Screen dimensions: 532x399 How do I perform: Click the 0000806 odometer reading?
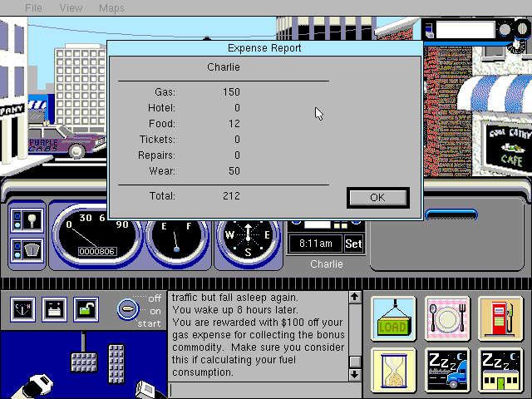coord(96,251)
